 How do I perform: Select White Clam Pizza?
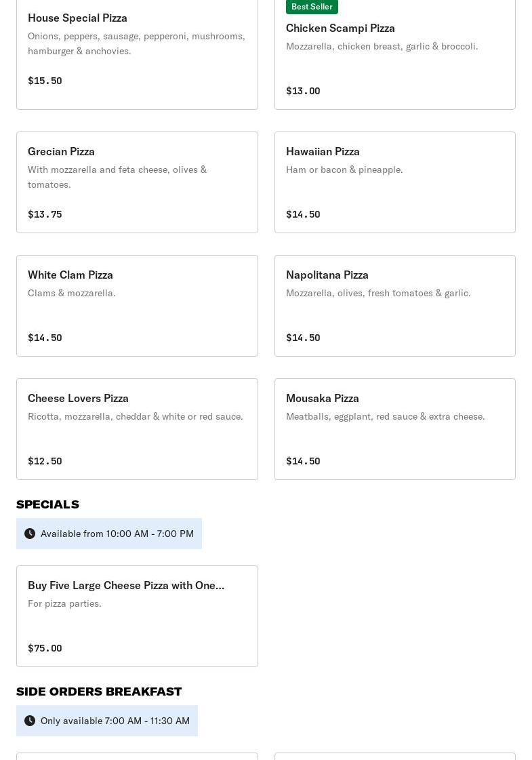click(x=137, y=305)
